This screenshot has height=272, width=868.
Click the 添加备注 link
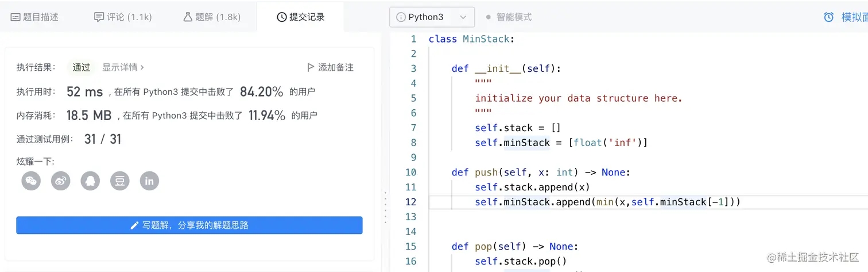336,67
